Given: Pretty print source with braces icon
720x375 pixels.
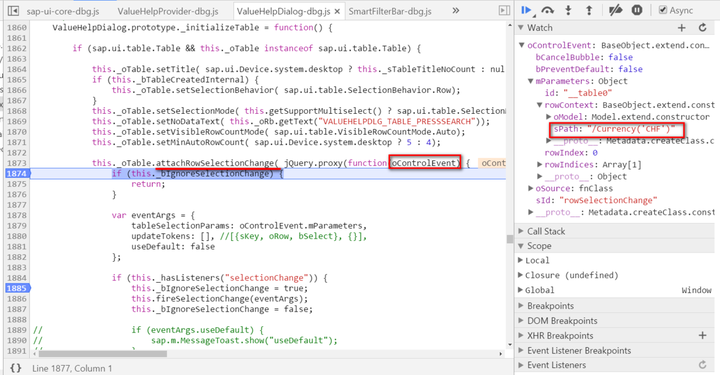Looking at the screenshot, I should click(16, 368).
